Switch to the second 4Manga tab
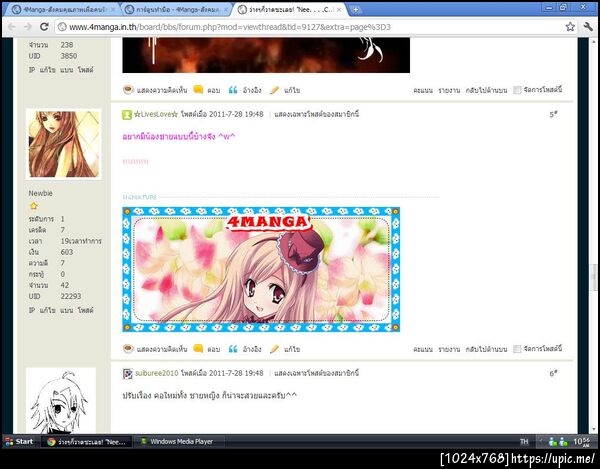 [177, 10]
